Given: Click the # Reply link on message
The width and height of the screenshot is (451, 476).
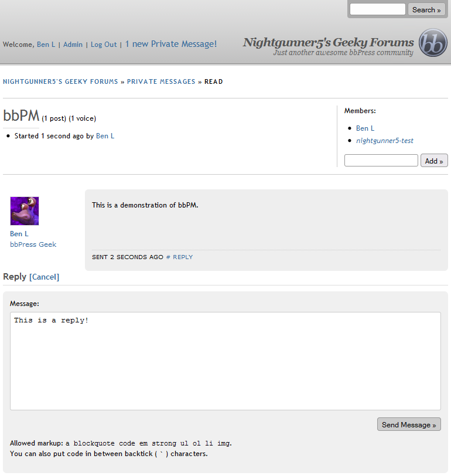Looking at the screenshot, I should point(179,257).
